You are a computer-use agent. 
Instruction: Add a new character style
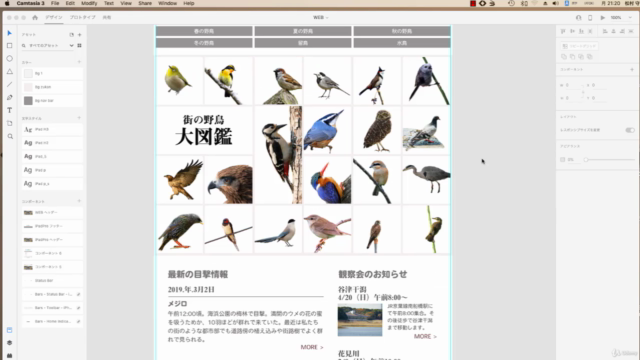(x=79, y=118)
